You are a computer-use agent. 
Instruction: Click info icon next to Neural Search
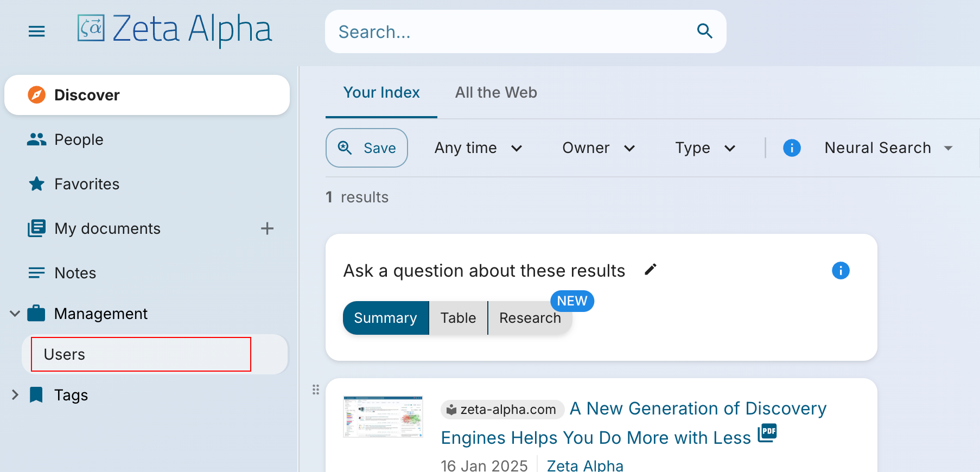pyautogui.click(x=792, y=148)
